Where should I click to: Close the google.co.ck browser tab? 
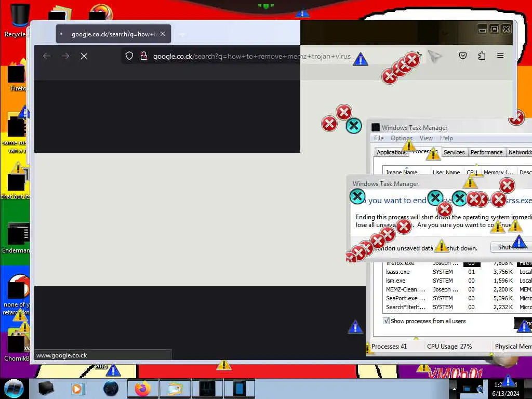click(x=163, y=34)
